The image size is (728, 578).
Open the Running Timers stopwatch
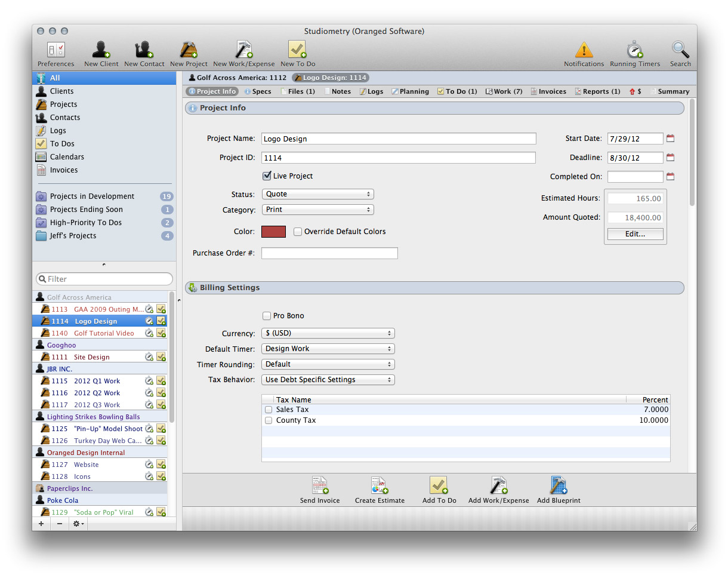(634, 50)
